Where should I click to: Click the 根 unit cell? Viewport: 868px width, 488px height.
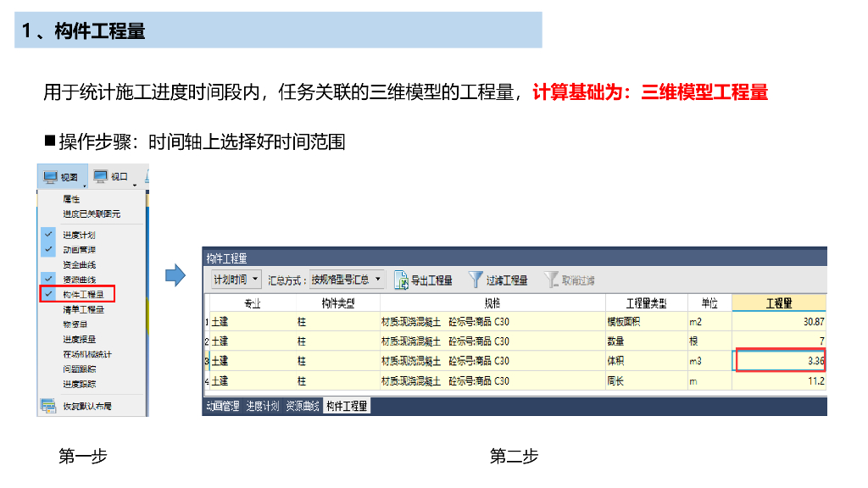[x=709, y=341]
